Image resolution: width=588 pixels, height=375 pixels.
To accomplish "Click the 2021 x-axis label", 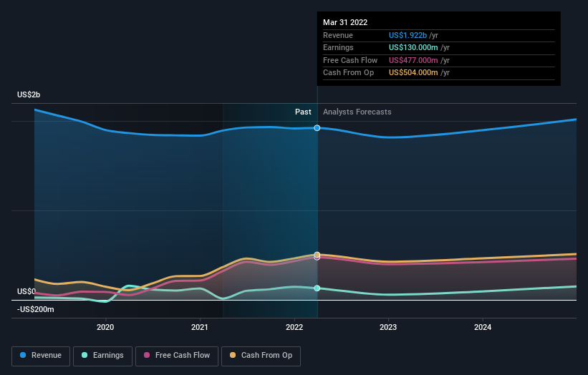I will 200,328.
